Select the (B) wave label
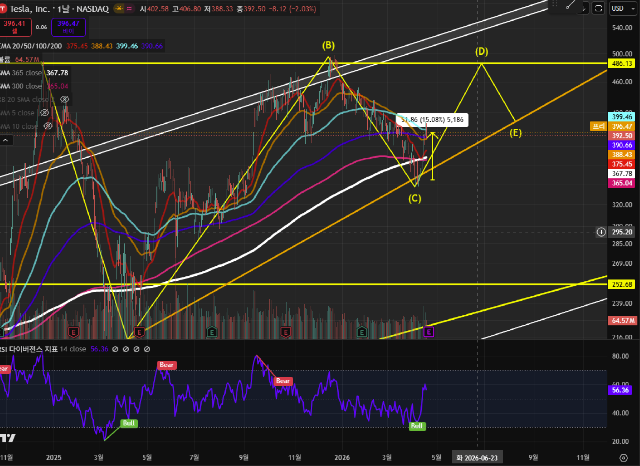The height and width of the screenshot is (466, 640). tap(328, 45)
